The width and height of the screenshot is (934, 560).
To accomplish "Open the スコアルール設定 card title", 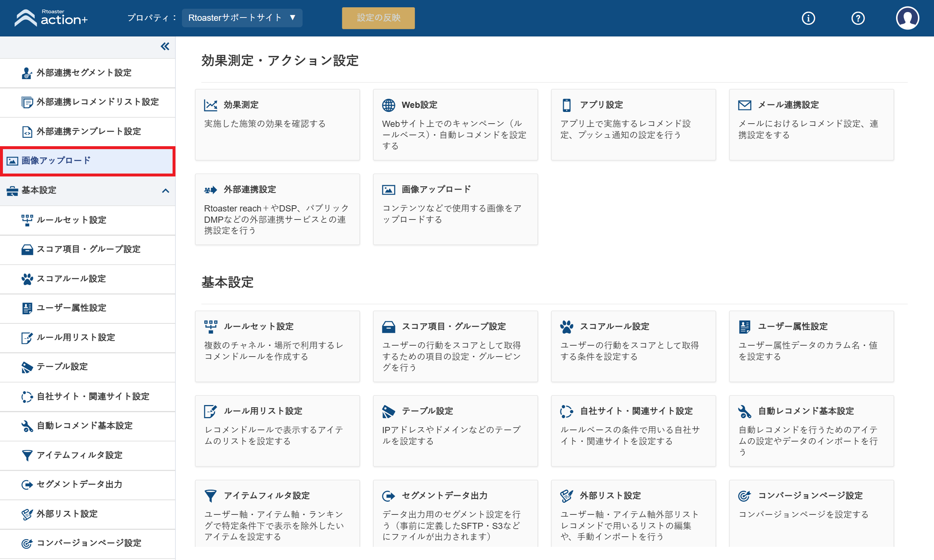I will [x=615, y=326].
